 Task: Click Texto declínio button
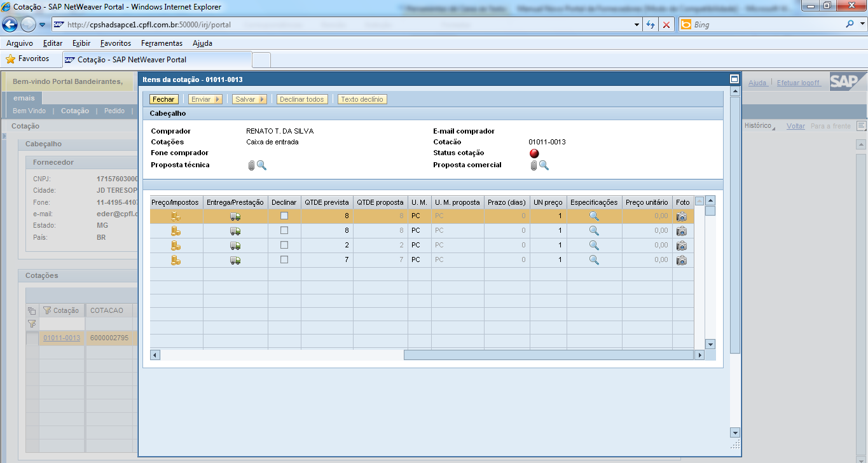(362, 99)
